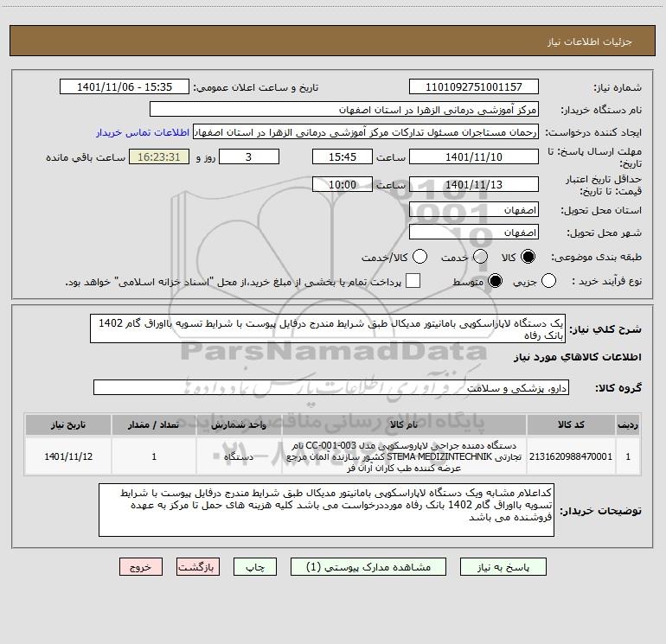Click the اطلاعات کالاهای مورد نیاز heading
The image size is (666, 644).
(x=578, y=358)
